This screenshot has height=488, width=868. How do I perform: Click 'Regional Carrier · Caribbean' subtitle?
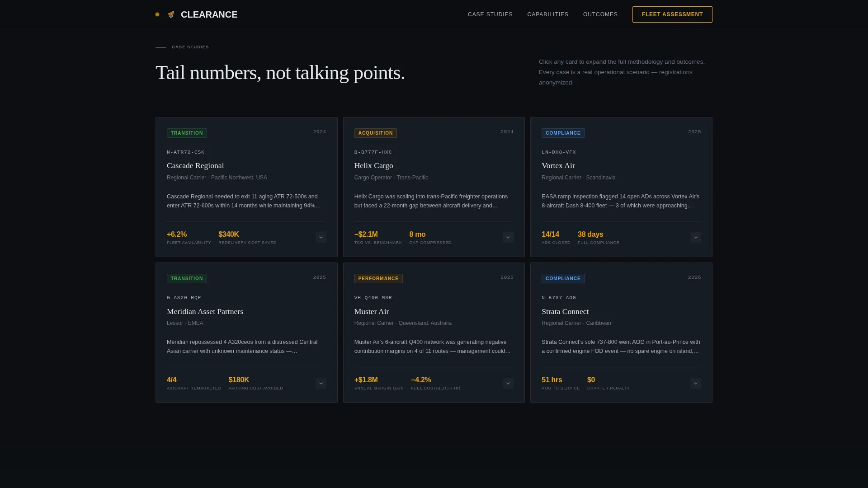(576, 323)
